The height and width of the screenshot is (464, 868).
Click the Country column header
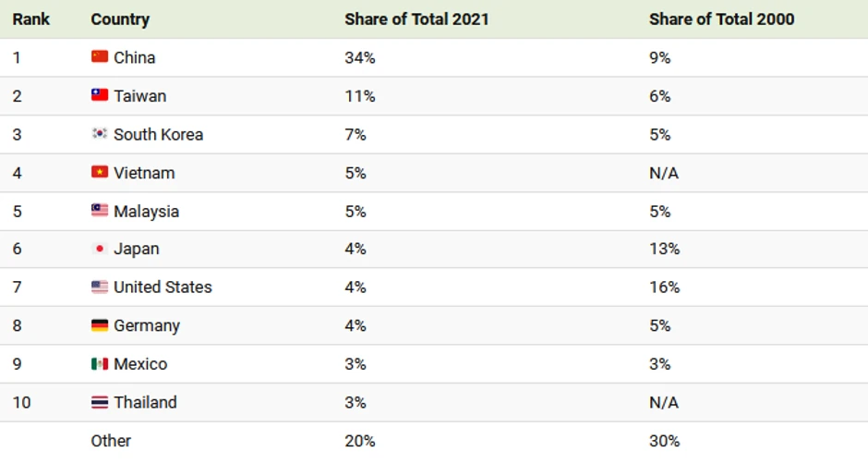(x=120, y=18)
